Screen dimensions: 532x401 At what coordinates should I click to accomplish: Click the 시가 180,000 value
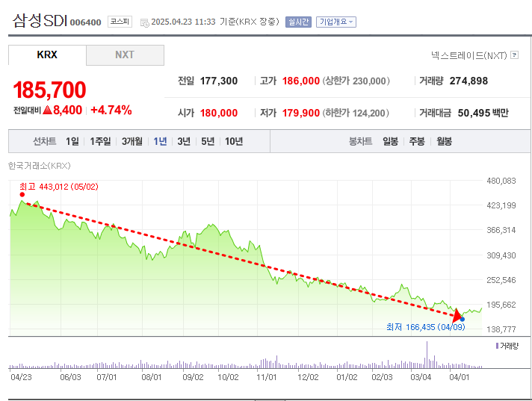point(219,113)
